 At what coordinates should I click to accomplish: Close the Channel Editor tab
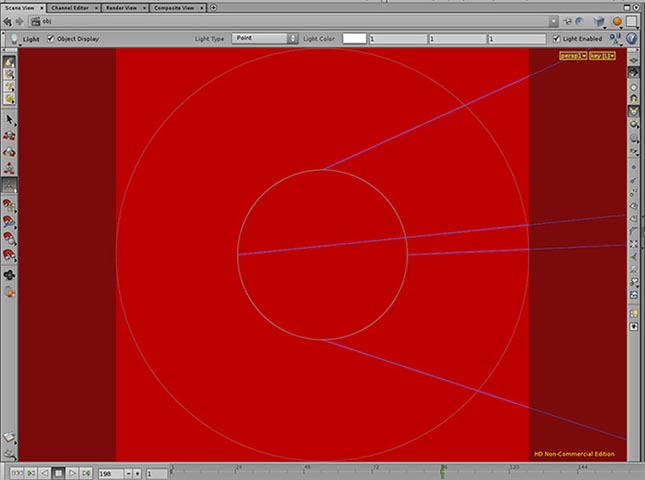(x=97, y=8)
